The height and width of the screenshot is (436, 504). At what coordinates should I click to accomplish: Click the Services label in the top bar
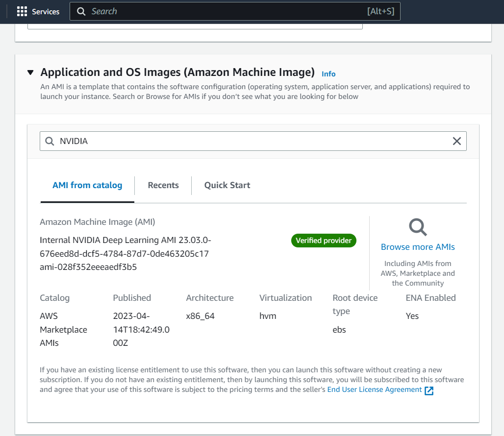[x=45, y=12]
